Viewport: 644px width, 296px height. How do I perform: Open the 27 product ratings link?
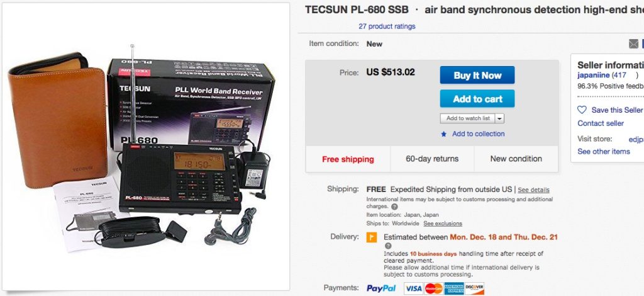387,26
